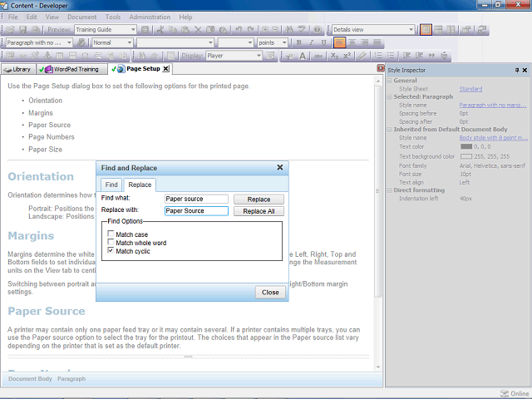Apply subscript formatting
532x399 pixels.
pyautogui.click(x=334, y=56)
